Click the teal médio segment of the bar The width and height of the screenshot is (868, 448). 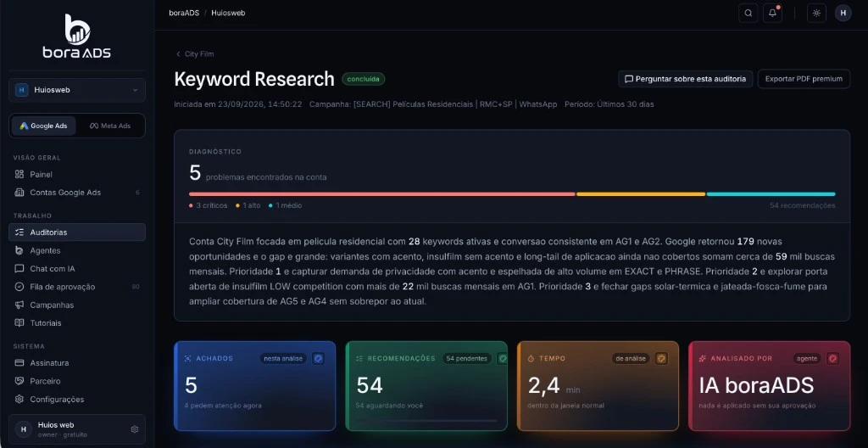[771, 194]
